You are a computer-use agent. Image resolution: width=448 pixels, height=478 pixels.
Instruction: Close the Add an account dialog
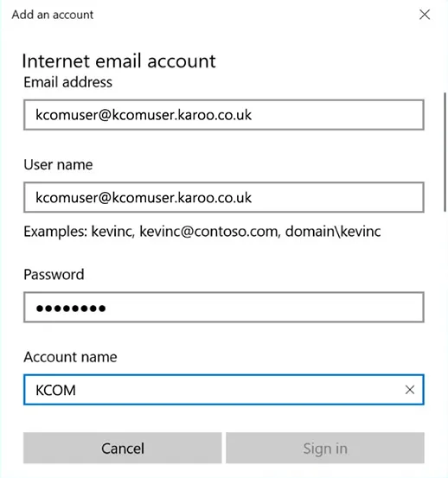coord(425,15)
